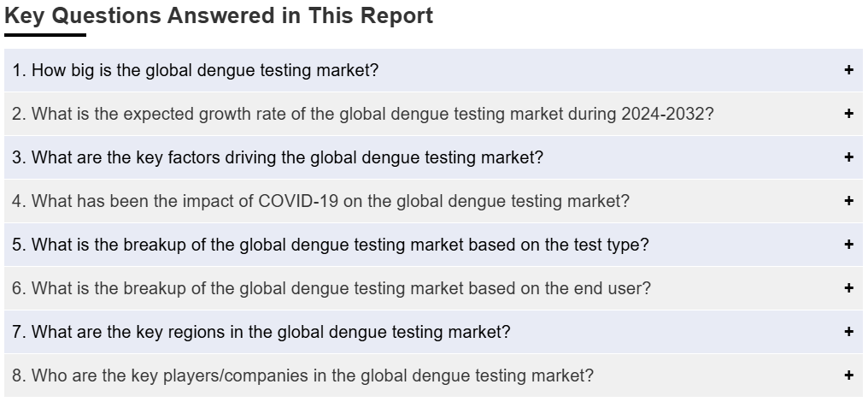The image size is (868, 402).
Task: Select the row numbered 8 in the list
Action: (x=433, y=375)
